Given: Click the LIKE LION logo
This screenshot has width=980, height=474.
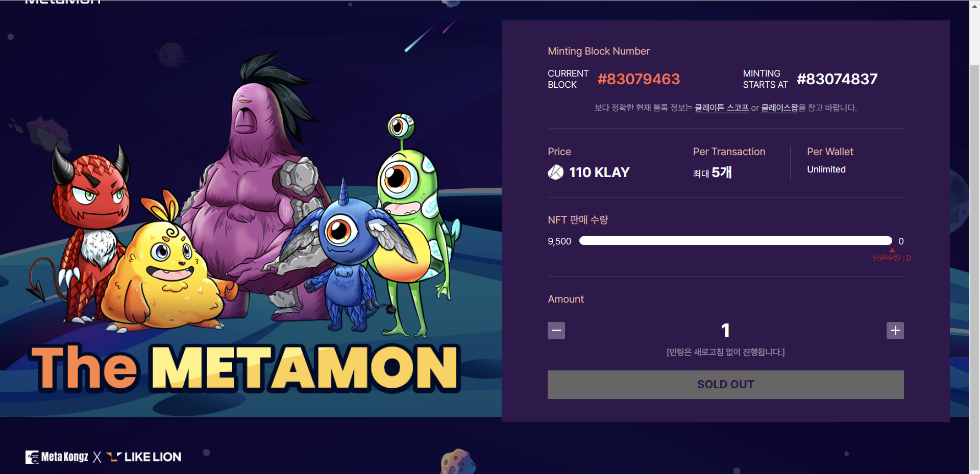Looking at the screenshot, I should coord(144,457).
